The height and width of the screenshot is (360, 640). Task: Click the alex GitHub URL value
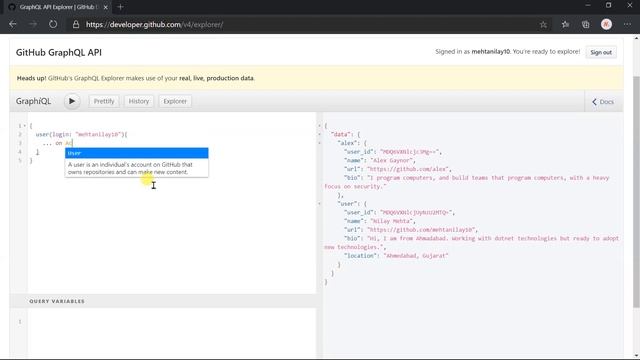point(408,169)
